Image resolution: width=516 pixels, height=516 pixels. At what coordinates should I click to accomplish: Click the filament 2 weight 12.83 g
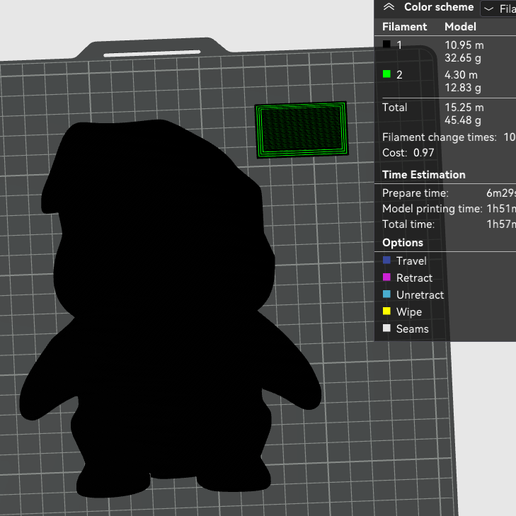click(x=463, y=88)
